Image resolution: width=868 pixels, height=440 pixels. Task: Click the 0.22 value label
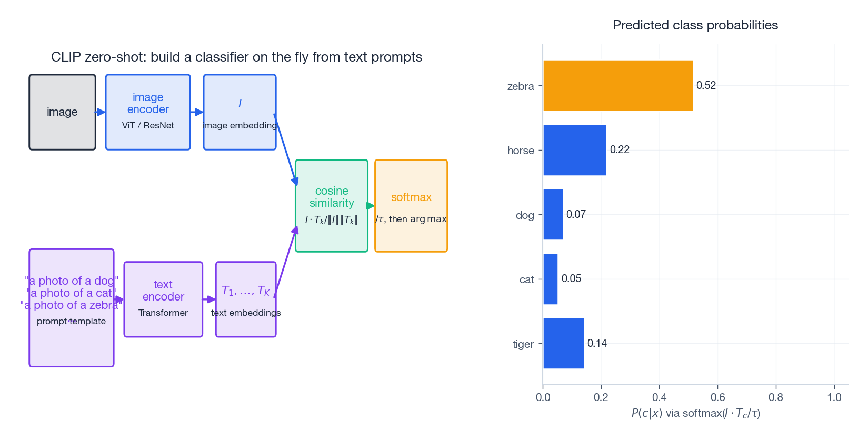620,150
